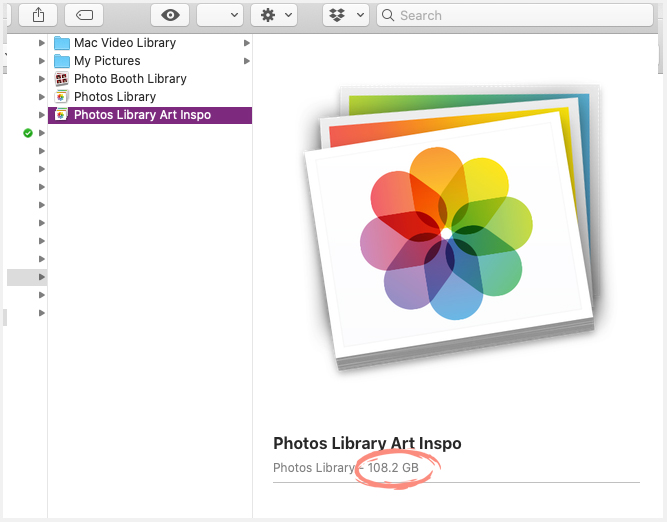The image size is (667, 522).
Task: Toggle disclosure triangle left of Photos Library Art Inspo
Action: (42, 115)
